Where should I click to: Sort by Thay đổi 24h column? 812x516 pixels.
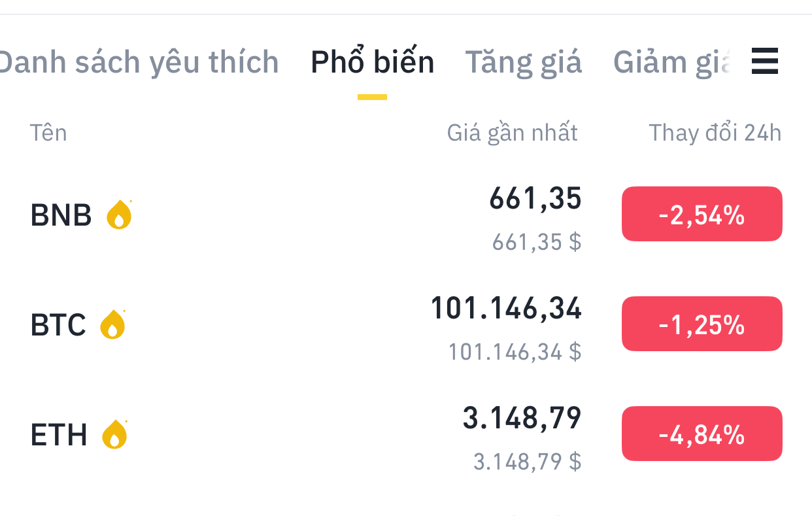(x=715, y=133)
